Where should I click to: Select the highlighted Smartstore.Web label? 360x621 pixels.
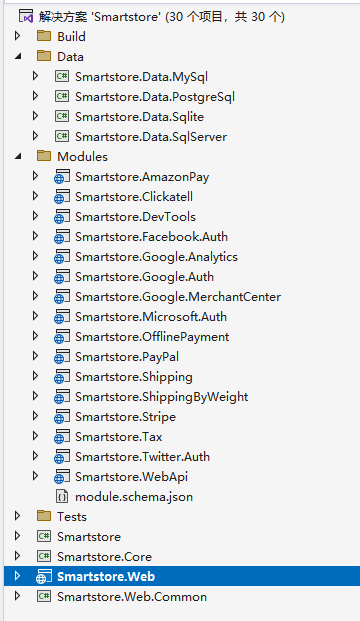[106, 577]
